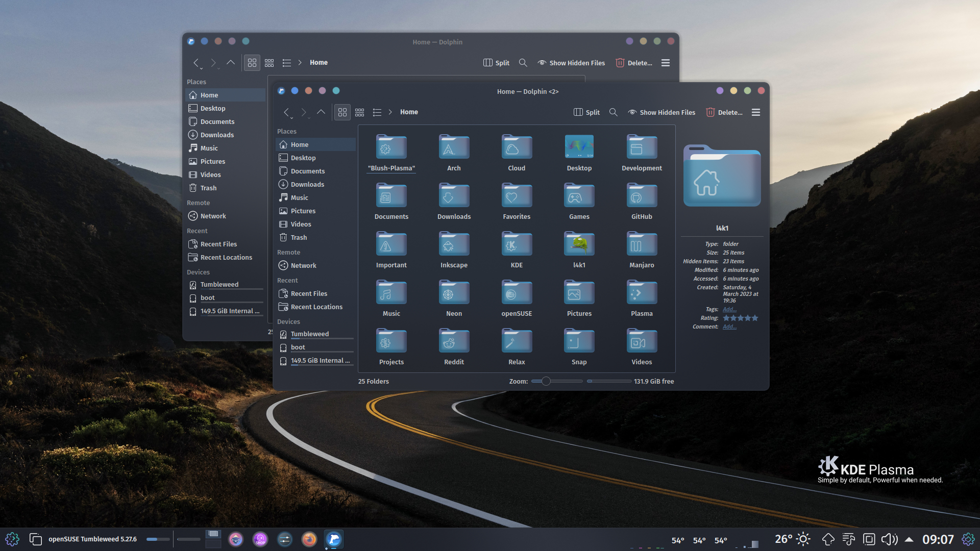Screen dimensions: 980x551
Task: Switch desktops using taskbar pager
Action: [x=213, y=539]
